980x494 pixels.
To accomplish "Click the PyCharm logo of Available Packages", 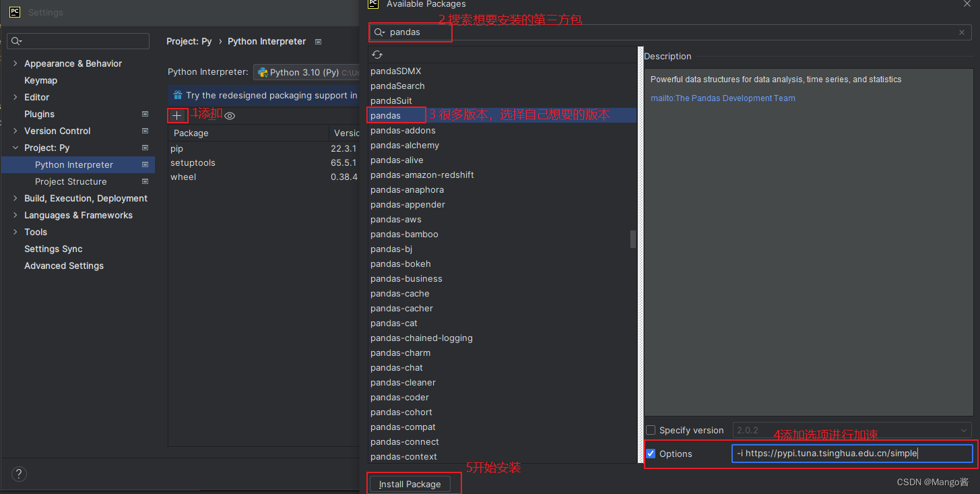I will pyautogui.click(x=373, y=3).
